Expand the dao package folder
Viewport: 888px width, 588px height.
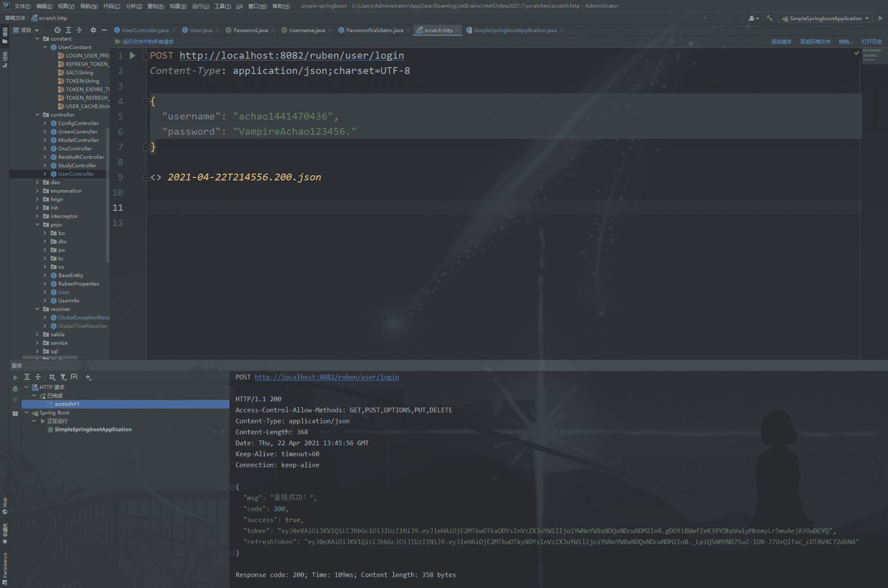[38, 183]
